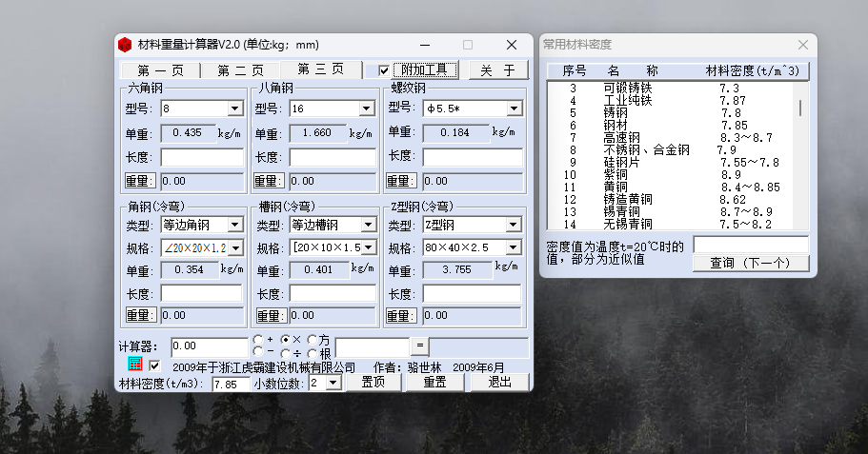Open 槽钢 规格 dropdown [20×10×1.5
The height and width of the screenshot is (454, 868).
368,247
